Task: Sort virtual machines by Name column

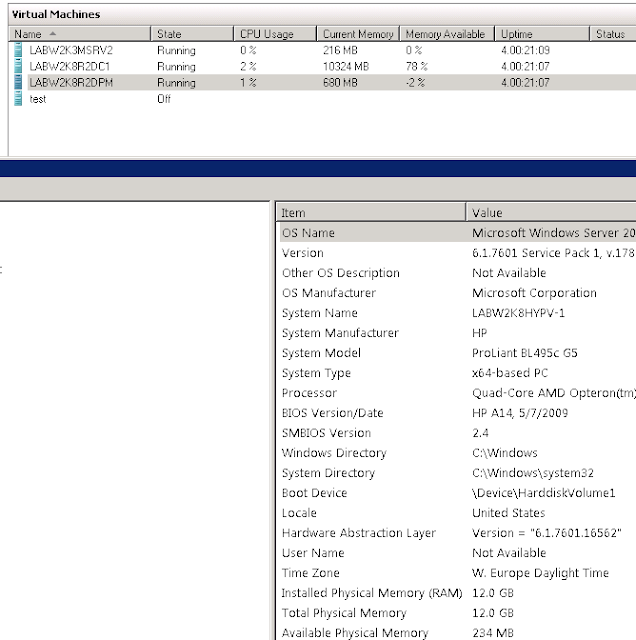Action: click(80, 34)
